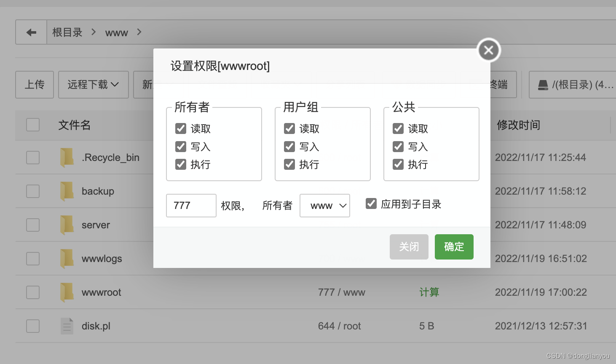The height and width of the screenshot is (364, 616).
Task: Toggle public write permission (写入)
Action: coord(398,147)
